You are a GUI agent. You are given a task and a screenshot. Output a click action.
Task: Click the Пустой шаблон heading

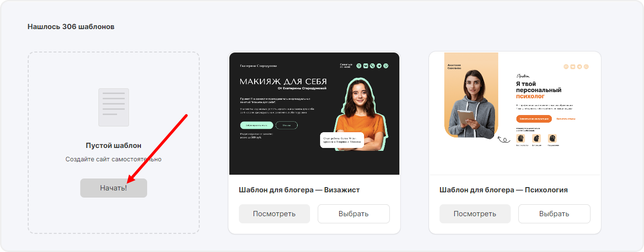[114, 146]
